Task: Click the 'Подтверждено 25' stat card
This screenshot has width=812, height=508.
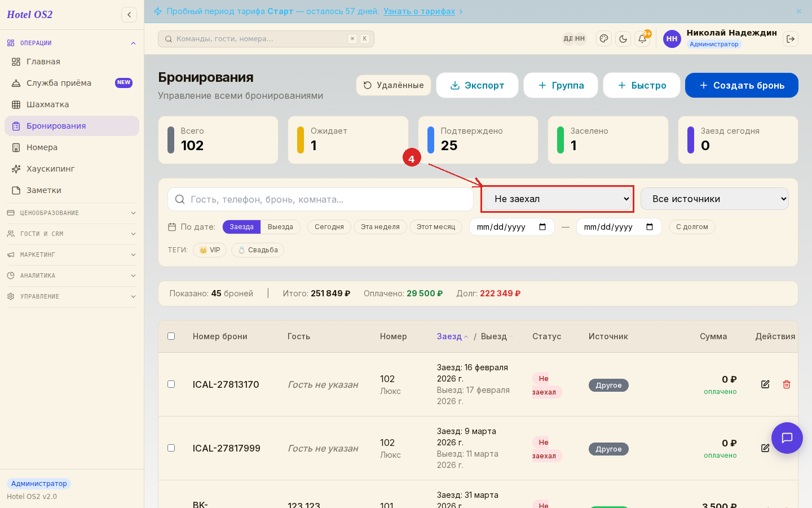Action: pos(478,140)
